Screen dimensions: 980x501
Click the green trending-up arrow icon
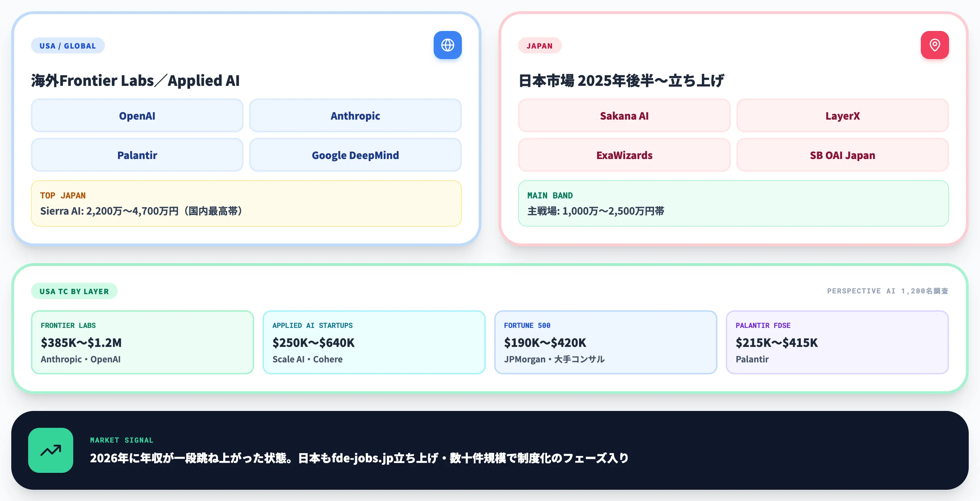[51, 450]
